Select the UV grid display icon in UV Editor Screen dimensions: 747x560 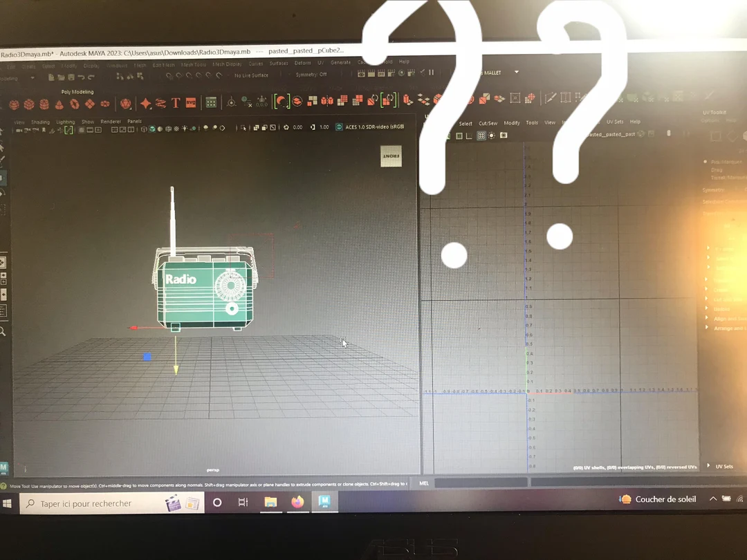tap(480, 136)
